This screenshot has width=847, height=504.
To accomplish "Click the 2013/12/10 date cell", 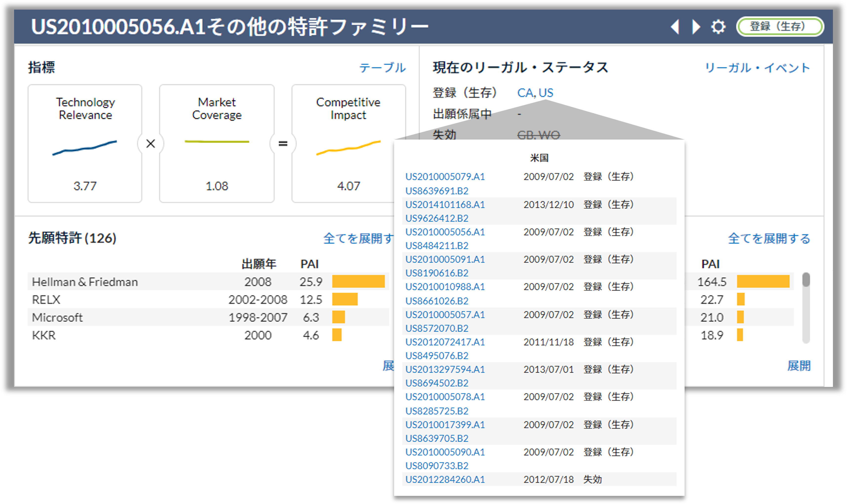I will pyautogui.click(x=549, y=204).
